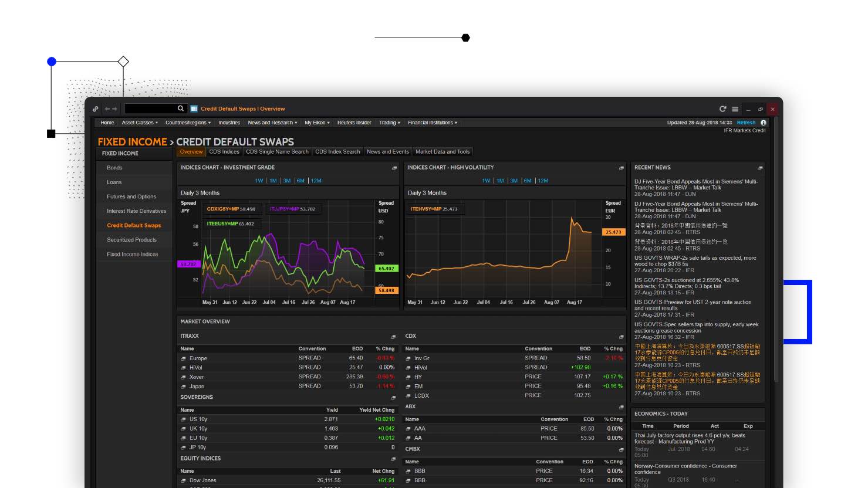
Task: Pop out the Sovereigns table
Action: click(x=394, y=398)
